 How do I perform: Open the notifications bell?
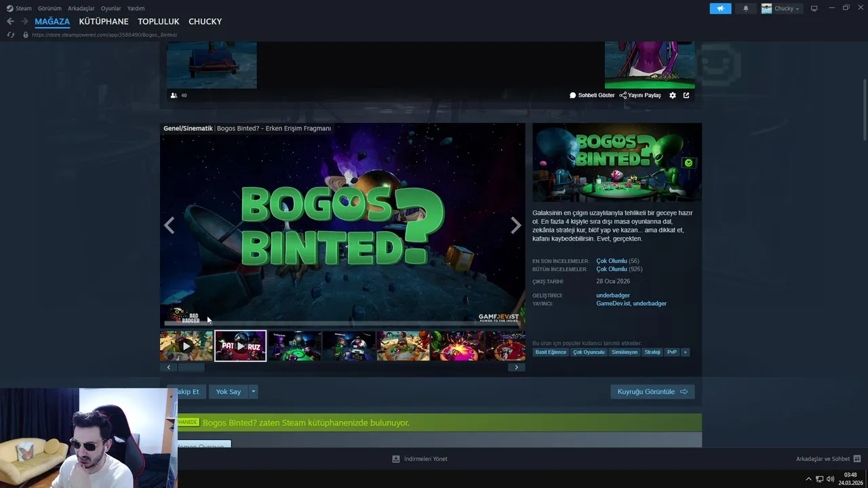coord(746,8)
